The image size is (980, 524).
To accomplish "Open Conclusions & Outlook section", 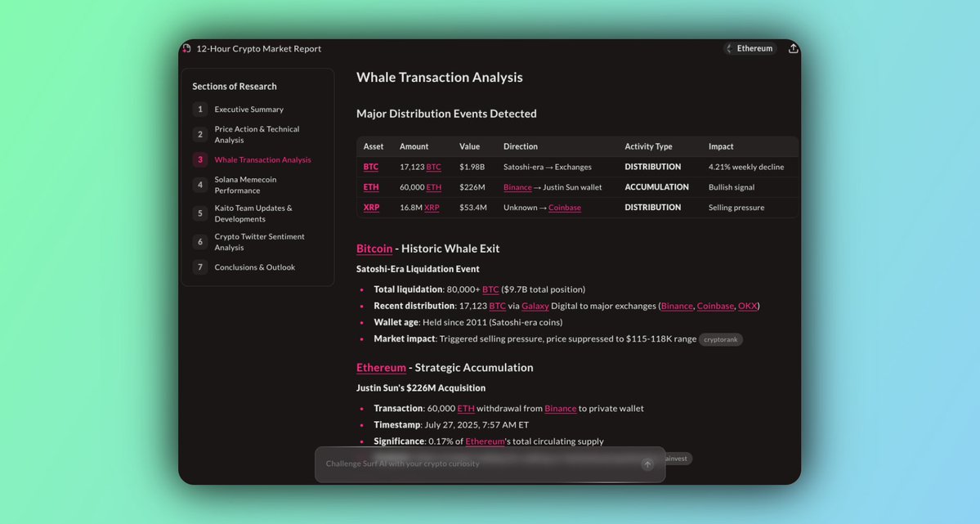I will tap(254, 267).
